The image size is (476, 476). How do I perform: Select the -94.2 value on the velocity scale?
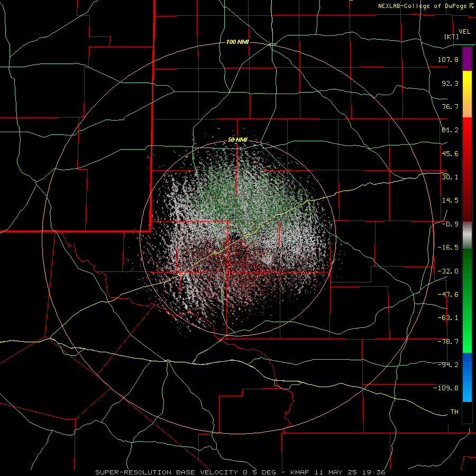(448, 364)
